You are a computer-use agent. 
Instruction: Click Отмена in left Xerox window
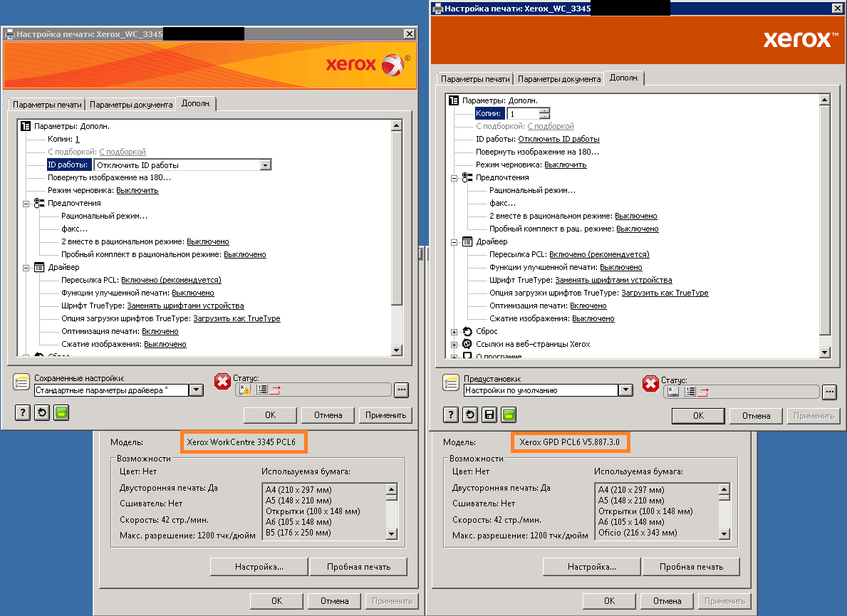[328, 415]
